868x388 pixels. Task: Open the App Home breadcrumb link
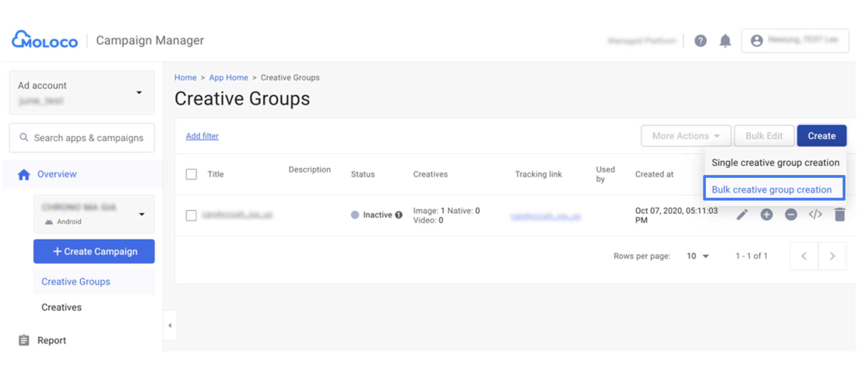point(229,77)
